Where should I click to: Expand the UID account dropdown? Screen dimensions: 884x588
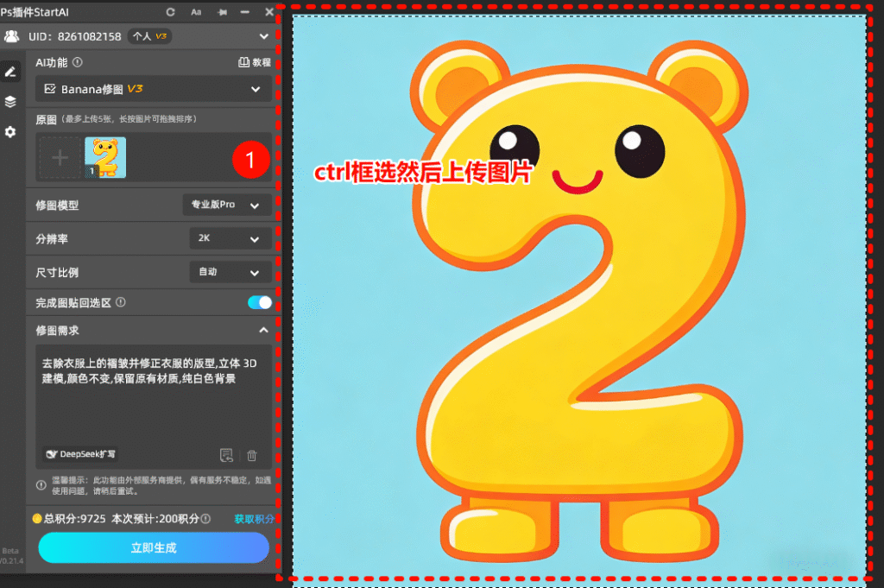263,36
